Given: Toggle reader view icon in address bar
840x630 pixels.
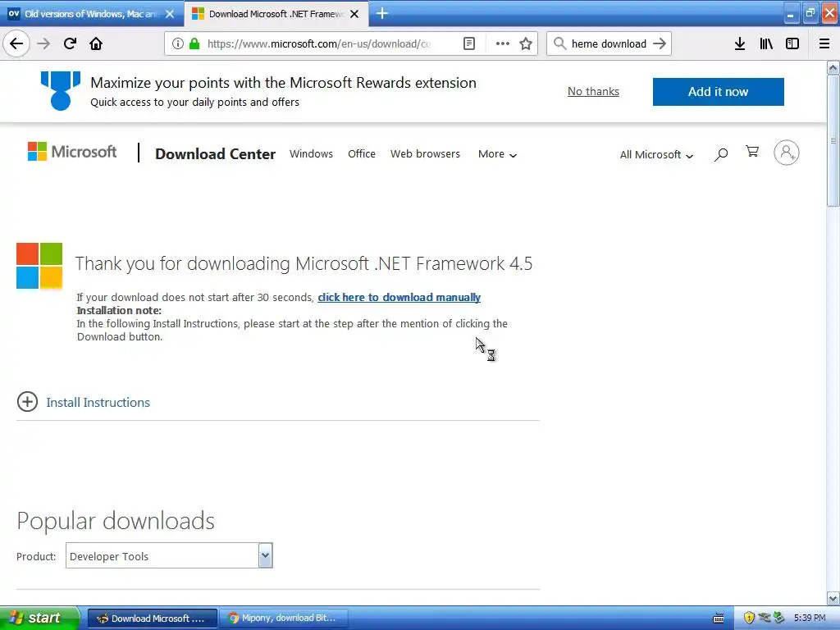Looking at the screenshot, I should (468, 43).
